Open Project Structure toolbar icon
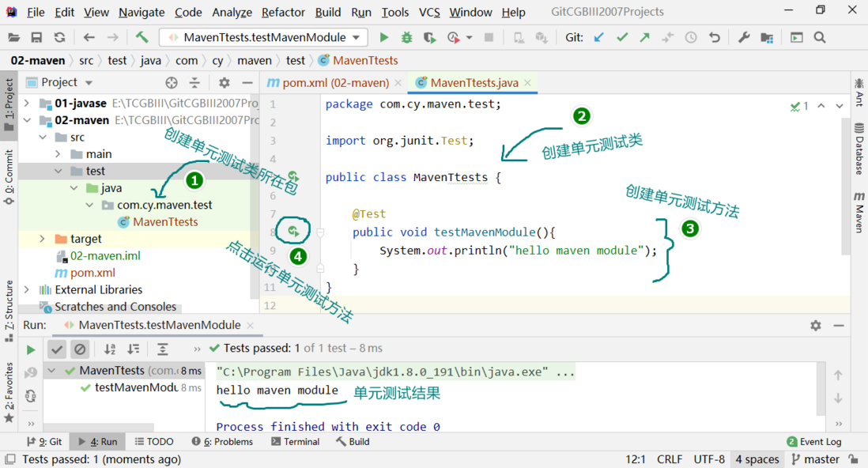This screenshot has height=468, width=868. (767, 38)
